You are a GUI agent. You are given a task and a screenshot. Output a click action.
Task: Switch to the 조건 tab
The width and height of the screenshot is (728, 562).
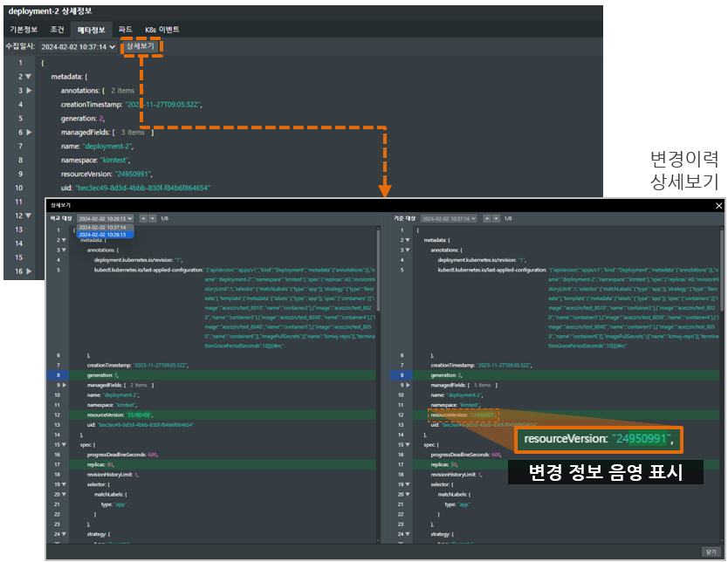tap(57, 30)
